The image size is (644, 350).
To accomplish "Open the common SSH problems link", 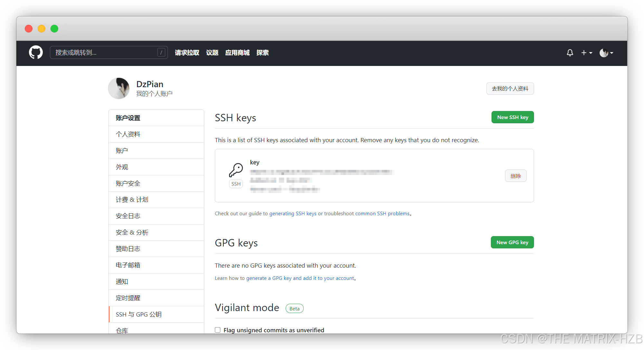I will (382, 213).
